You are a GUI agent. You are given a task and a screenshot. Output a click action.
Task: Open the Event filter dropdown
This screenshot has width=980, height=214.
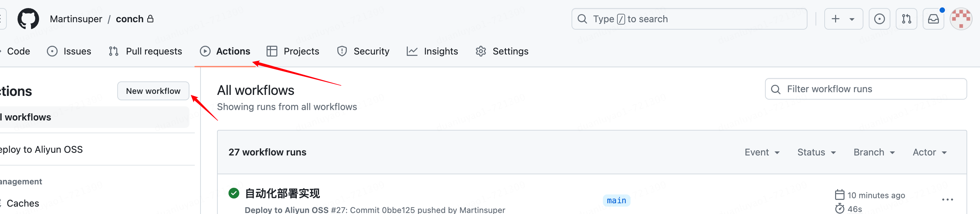(x=762, y=152)
